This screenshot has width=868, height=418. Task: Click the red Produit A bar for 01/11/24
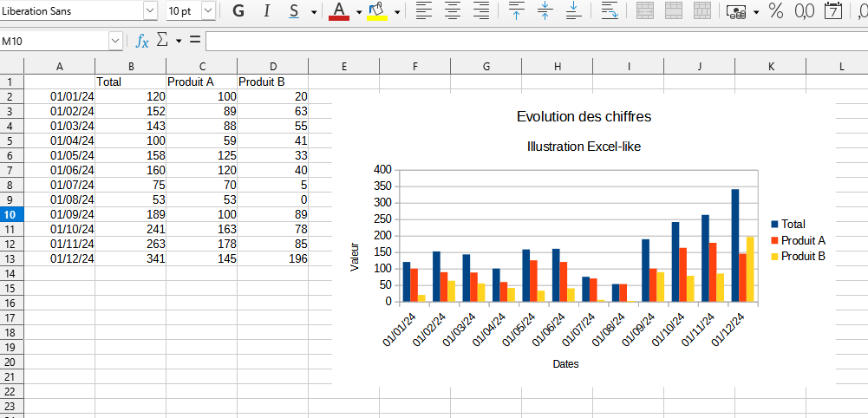pyautogui.click(x=713, y=272)
